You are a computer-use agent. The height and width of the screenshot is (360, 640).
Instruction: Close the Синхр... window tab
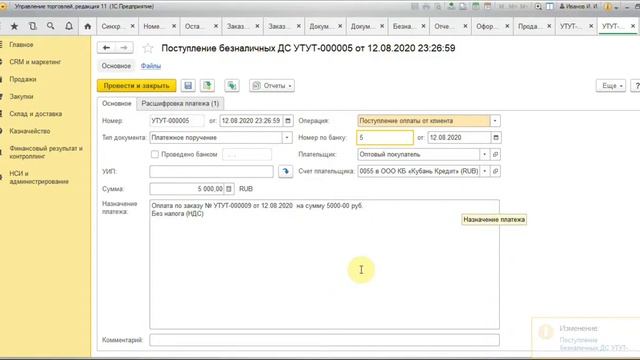click(133, 26)
